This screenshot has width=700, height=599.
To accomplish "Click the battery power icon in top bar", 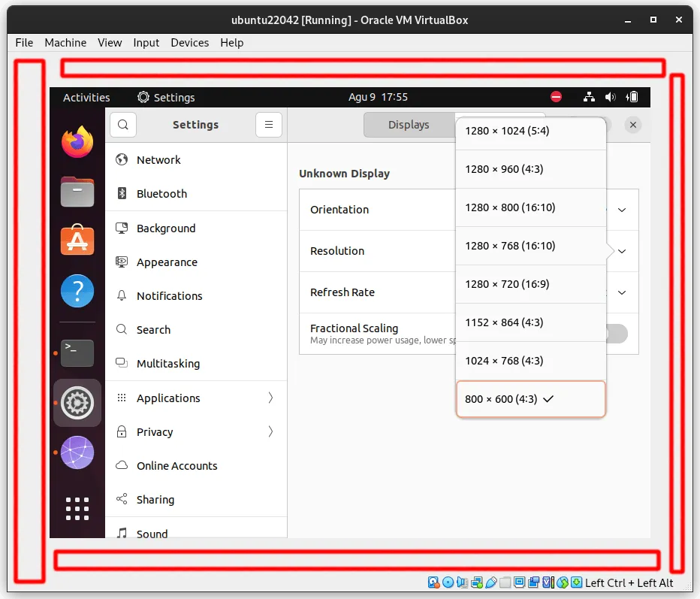I will tap(632, 97).
